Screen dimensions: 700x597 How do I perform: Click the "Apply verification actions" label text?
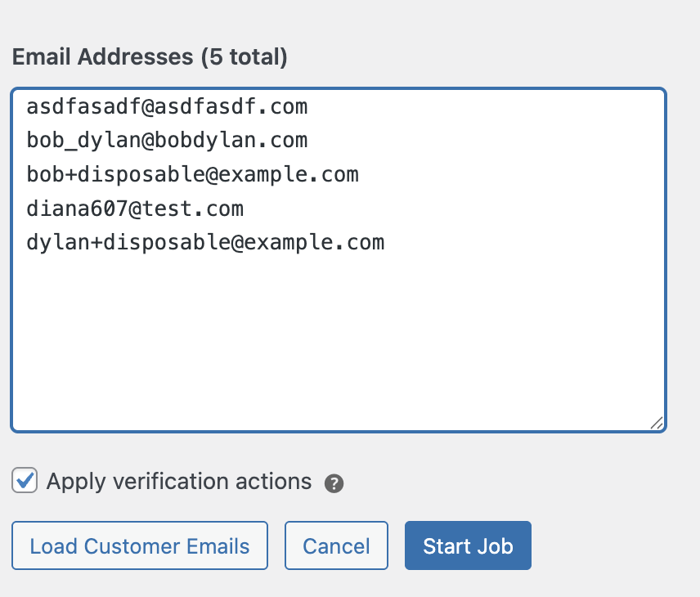point(178,481)
